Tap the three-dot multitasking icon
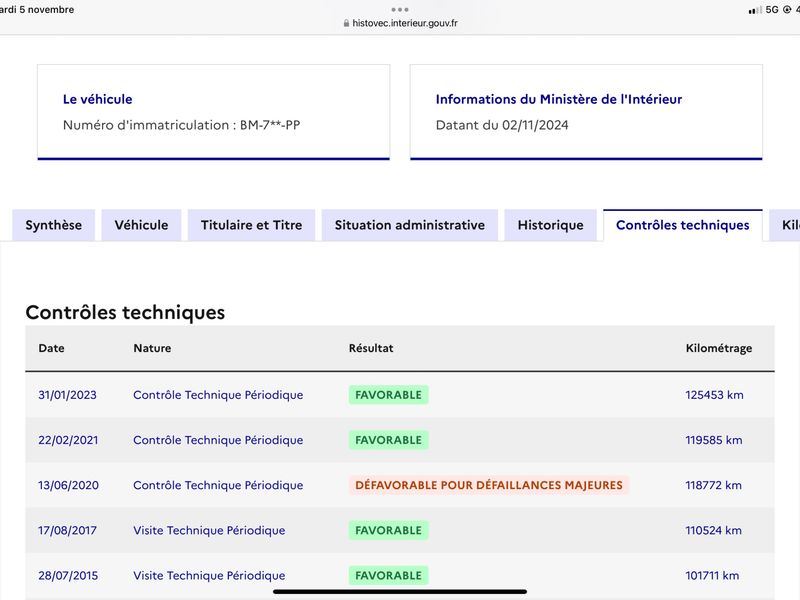 pos(399,9)
